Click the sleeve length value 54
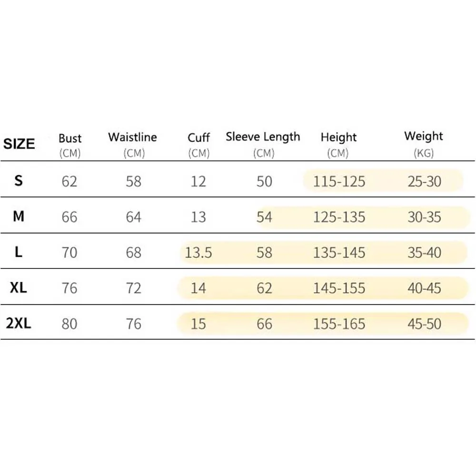The width and height of the screenshot is (476, 476). (264, 217)
